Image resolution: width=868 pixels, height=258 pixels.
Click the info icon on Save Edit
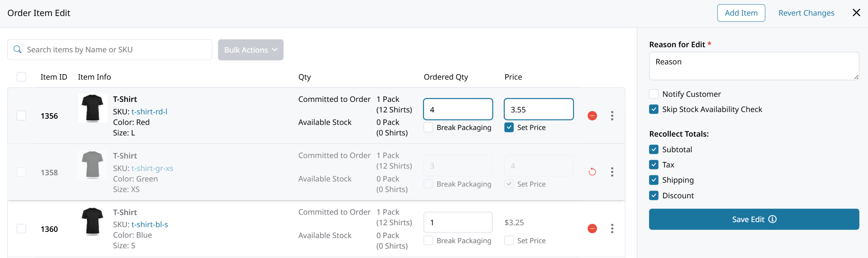pos(772,219)
